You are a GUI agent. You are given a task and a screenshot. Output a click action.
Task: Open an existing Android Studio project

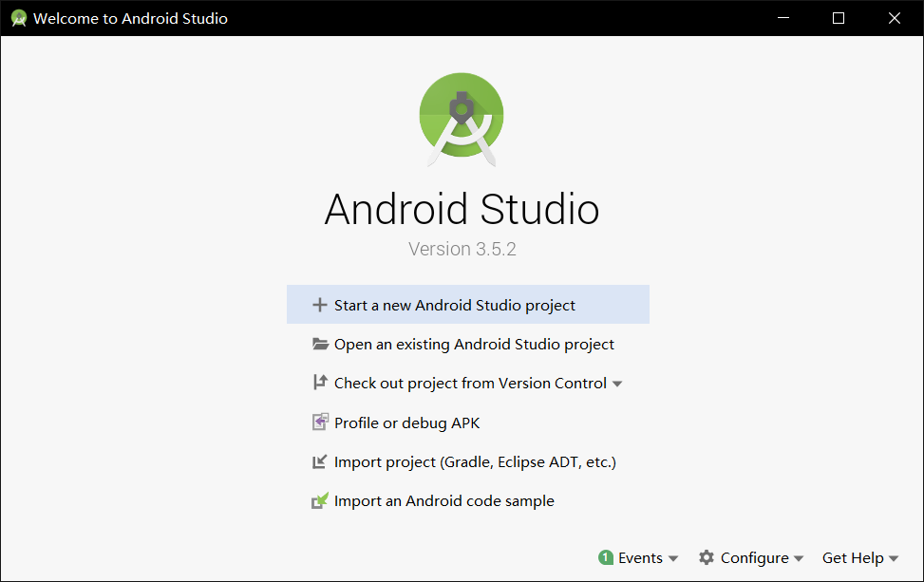pos(473,344)
